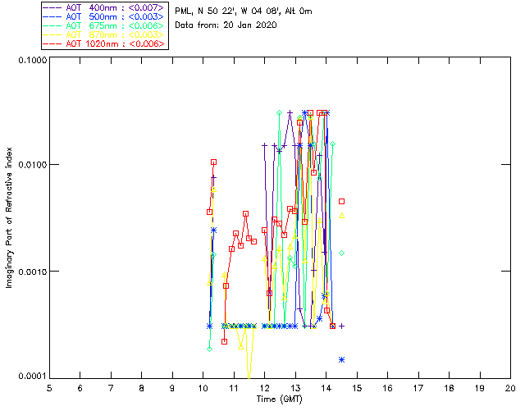The width and height of the screenshot is (525, 420).
Task: Select the AOT 400nm legend entry
Action: (x=104, y=7)
